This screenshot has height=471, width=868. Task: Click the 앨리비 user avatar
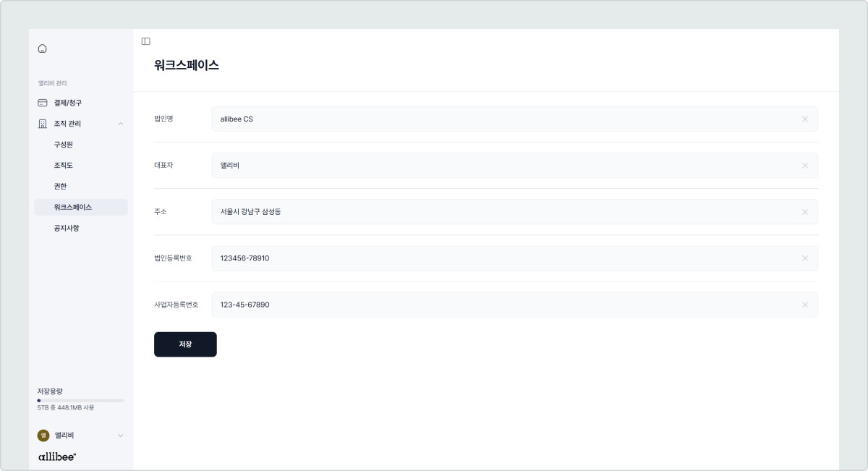coord(43,436)
